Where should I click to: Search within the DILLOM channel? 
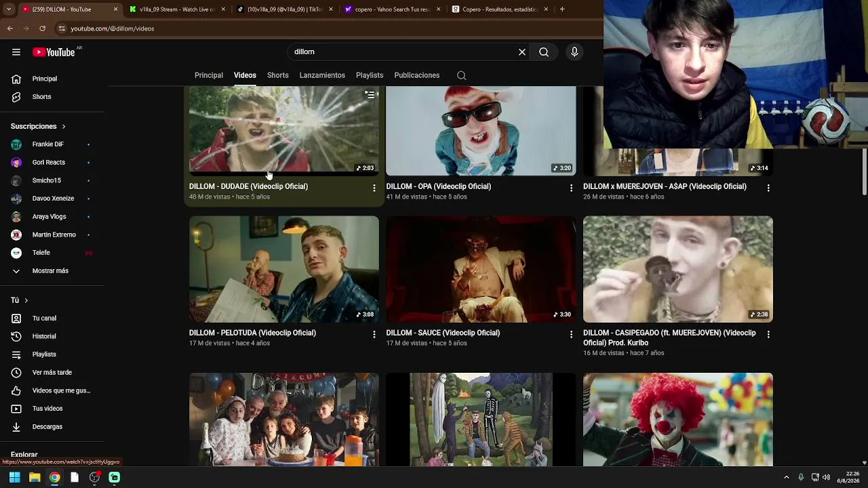(461, 75)
